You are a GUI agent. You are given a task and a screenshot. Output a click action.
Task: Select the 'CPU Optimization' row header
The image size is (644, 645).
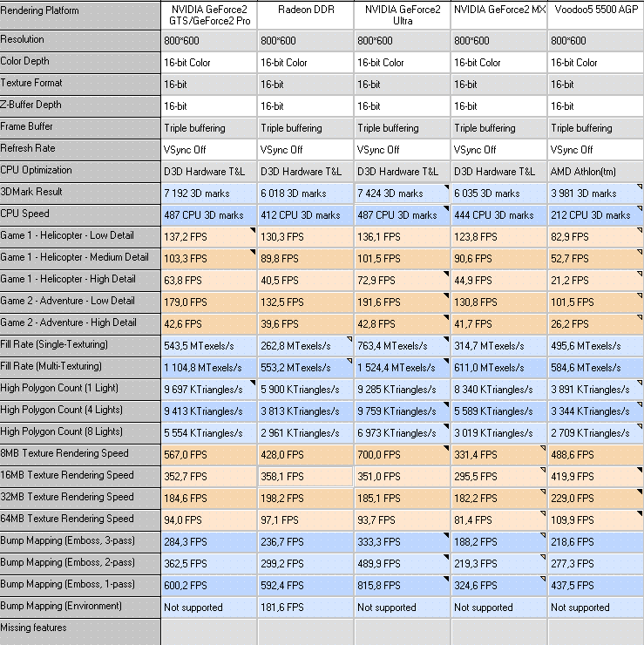coord(80,172)
